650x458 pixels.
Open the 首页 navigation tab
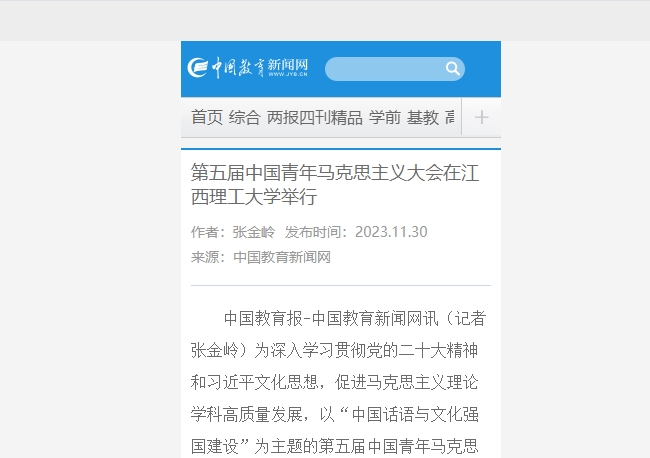(207, 117)
